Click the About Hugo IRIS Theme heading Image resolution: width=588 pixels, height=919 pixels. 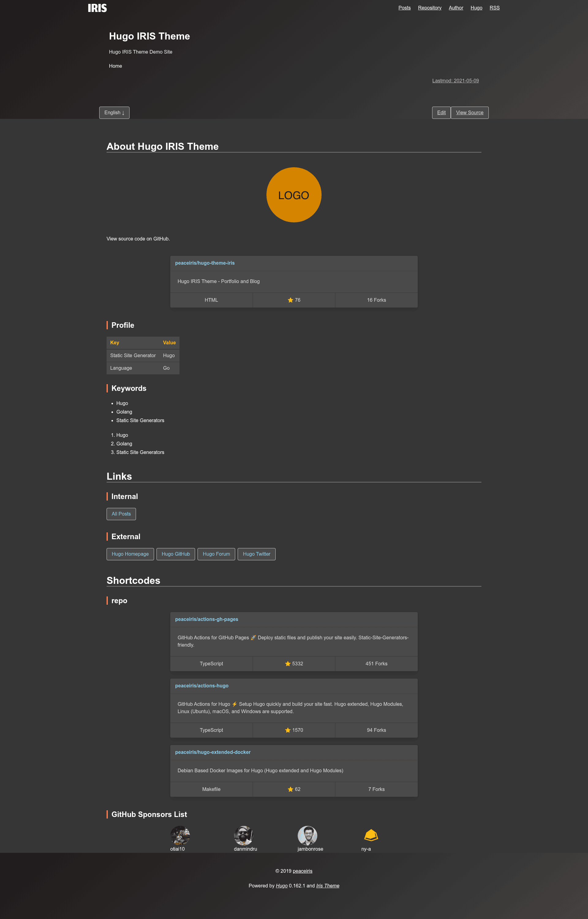pos(162,146)
